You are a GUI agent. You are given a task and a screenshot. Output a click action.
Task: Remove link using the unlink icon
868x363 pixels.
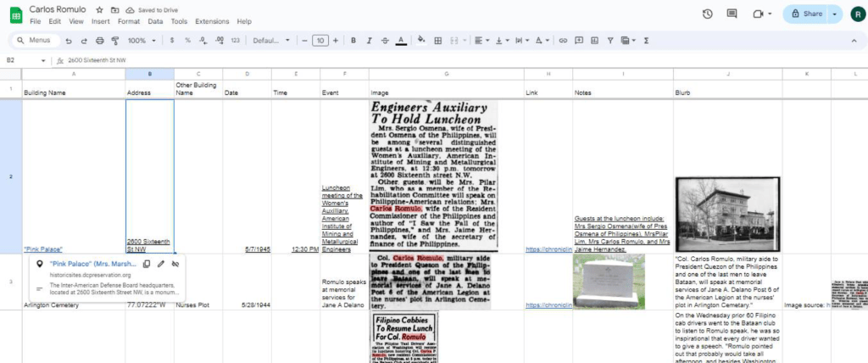(175, 265)
